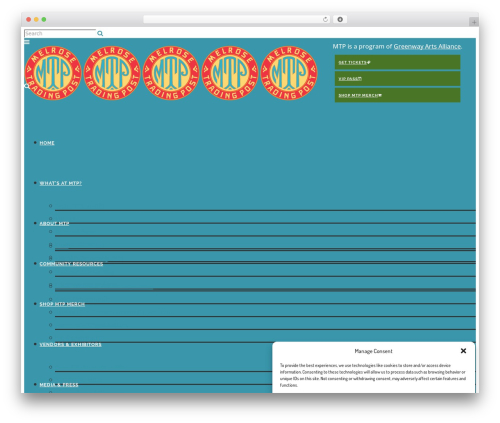Click the cookie consent paragraph starting 'To provide the best experiences'

point(373,375)
